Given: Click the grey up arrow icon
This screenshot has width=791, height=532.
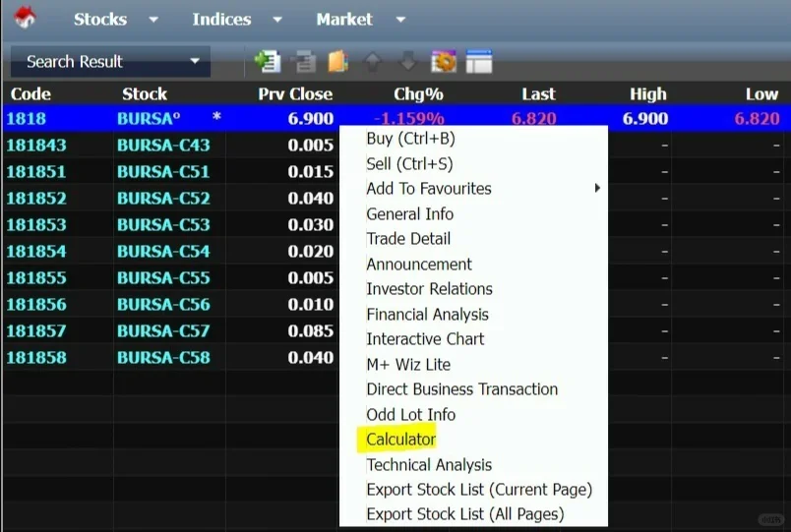Looking at the screenshot, I should (373, 62).
